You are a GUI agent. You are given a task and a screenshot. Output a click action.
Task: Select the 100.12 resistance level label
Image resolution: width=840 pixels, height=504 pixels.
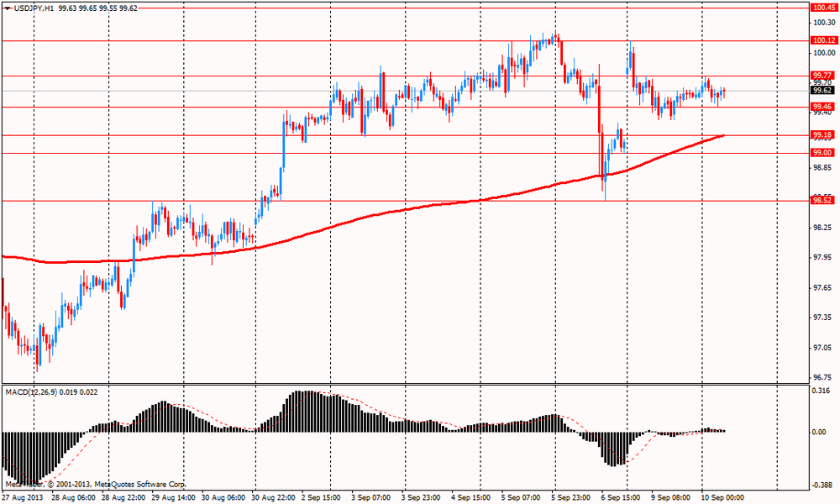coord(823,40)
